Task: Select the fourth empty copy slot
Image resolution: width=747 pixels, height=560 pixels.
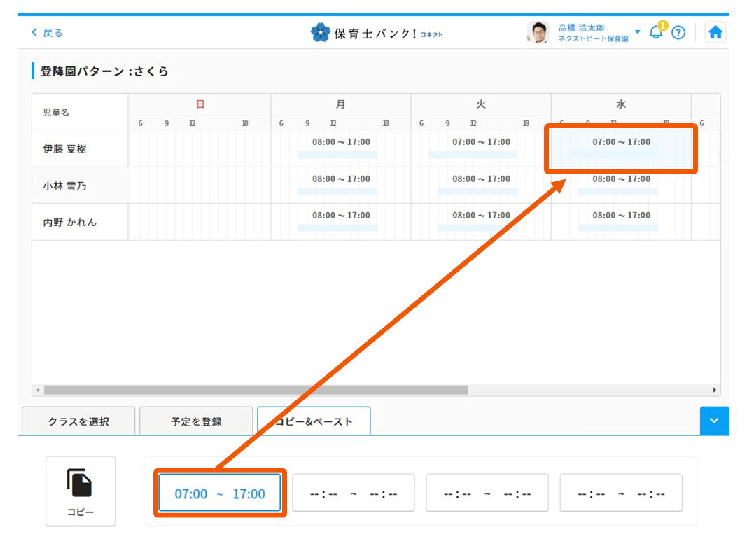Action: [x=620, y=493]
